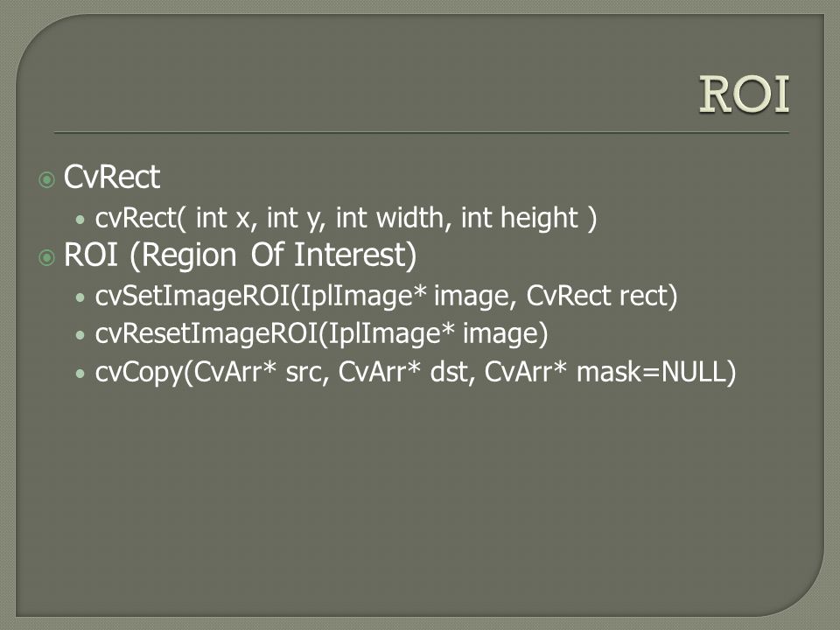Viewport: 840px width, 630px height.
Task: Click the circular bullet beside CvRect
Action: pos(46,179)
